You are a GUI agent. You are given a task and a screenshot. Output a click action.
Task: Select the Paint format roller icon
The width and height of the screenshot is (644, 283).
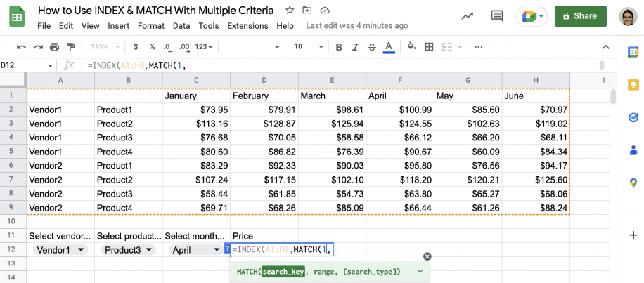click(71, 47)
